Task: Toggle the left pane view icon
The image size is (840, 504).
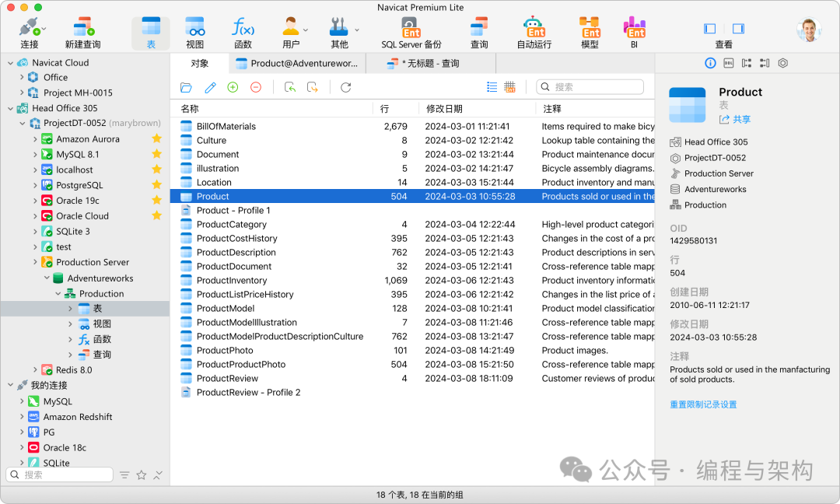Action: (x=710, y=28)
